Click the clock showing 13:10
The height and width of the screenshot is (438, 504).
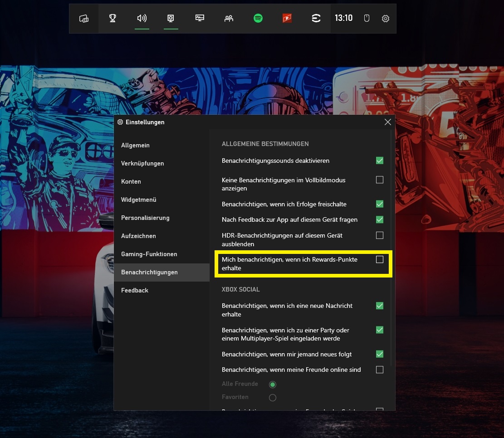343,18
